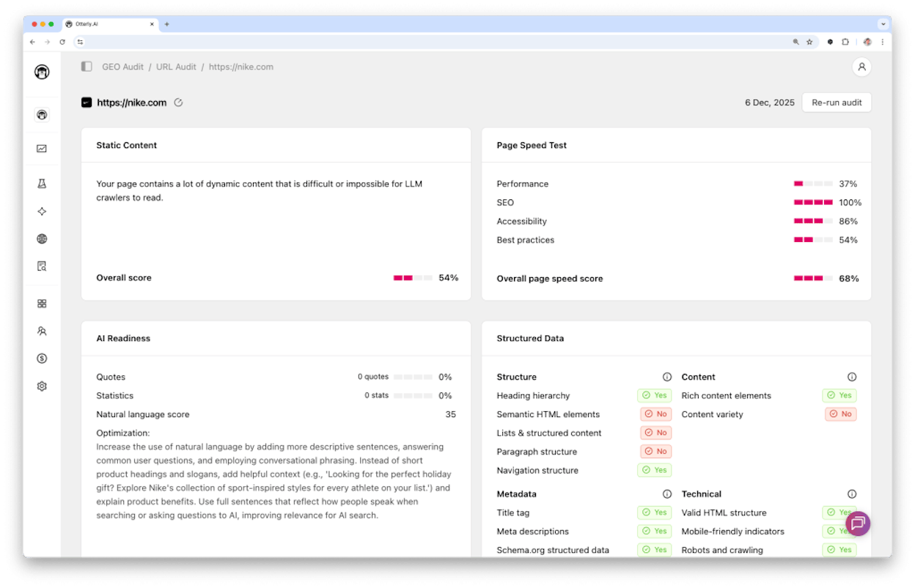Go to URL Audit breadcrumb
915x588 pixels.
(x=176, y=67)
